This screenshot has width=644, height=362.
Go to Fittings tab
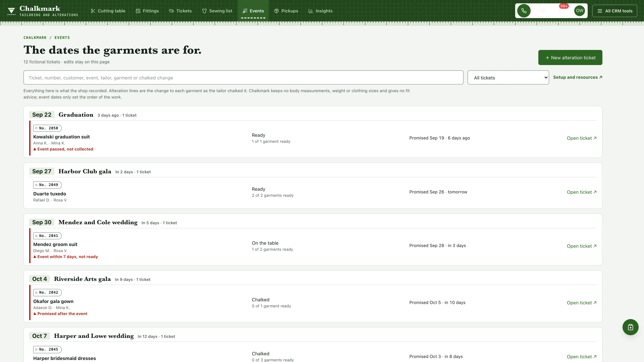147,11
